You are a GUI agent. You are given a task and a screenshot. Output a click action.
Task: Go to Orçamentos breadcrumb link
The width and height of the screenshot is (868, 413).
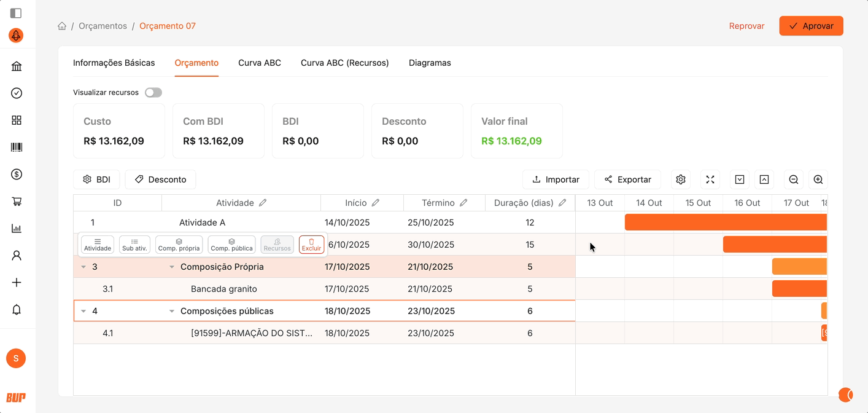click(x=103, y=26)
